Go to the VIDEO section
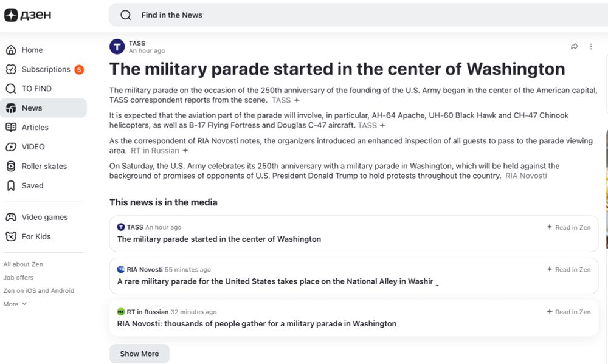 pyautogui.click(x=33, y=146)
